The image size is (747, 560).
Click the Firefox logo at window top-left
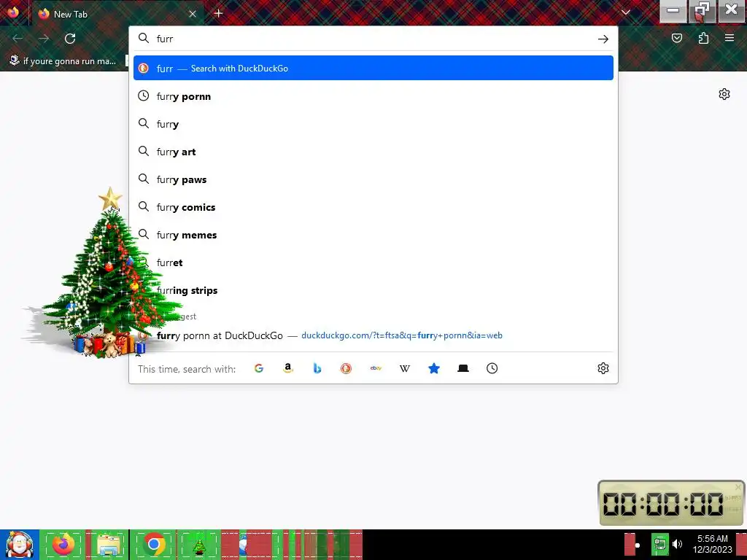pyautogui.click(x=13, y=12)
